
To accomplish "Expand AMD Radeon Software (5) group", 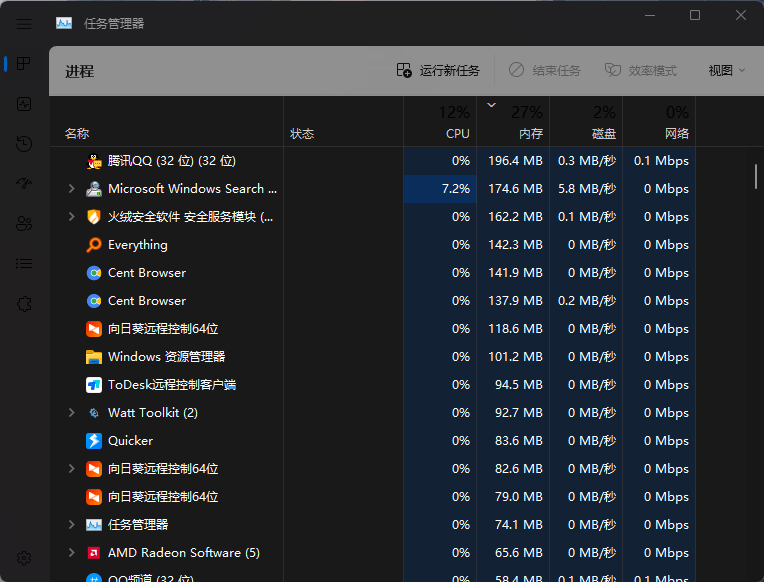I will [72, 553].
